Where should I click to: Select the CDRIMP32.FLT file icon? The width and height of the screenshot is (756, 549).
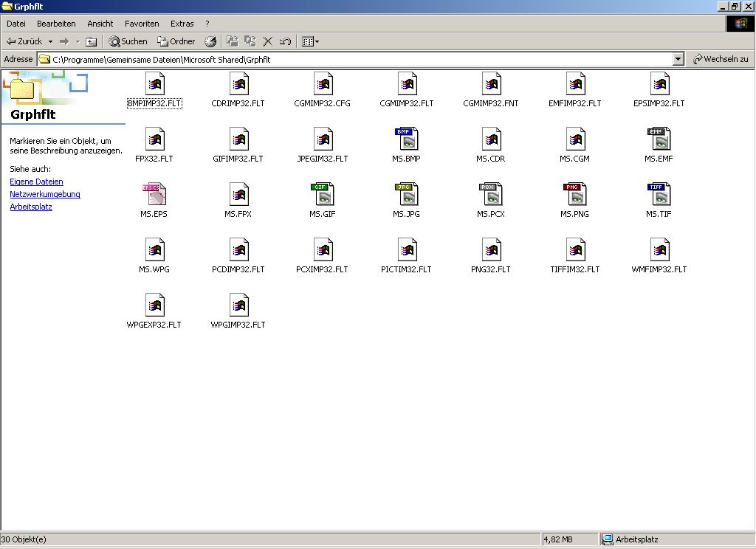[x=238, y=84]
